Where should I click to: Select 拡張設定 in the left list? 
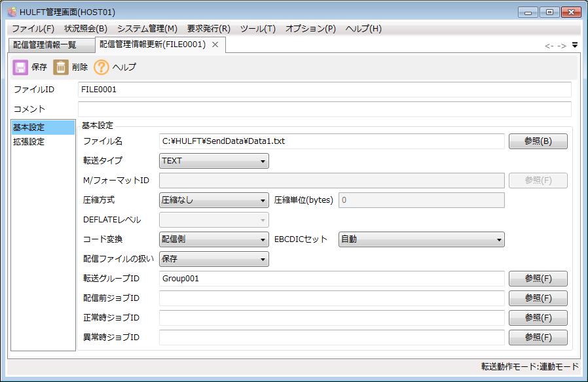tap(43, 142)
